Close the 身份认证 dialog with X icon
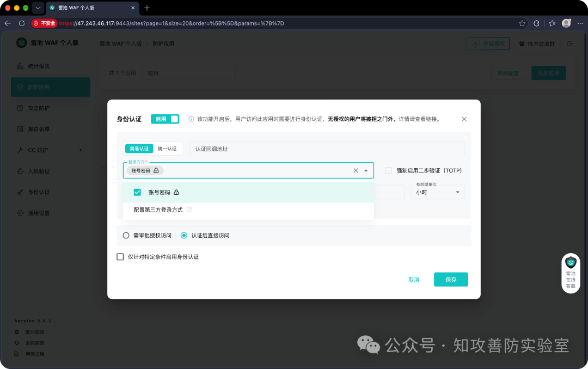 pyautogui.click(x=464, y=119)
